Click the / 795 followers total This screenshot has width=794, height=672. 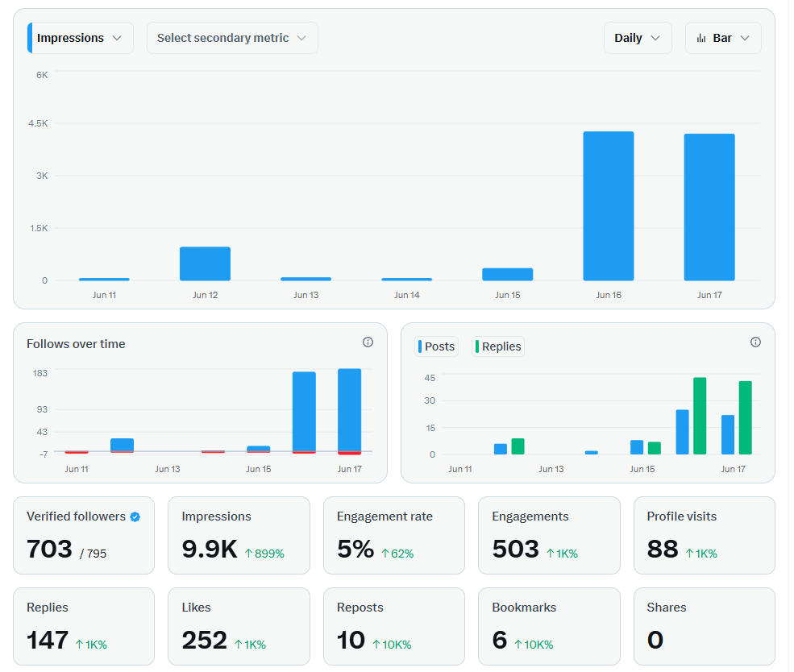(x=93, y=554)
